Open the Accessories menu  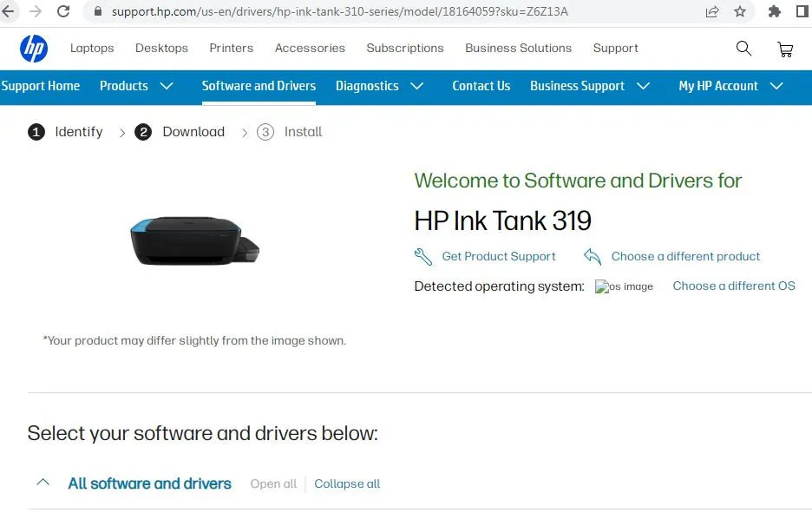pos(310,49)
